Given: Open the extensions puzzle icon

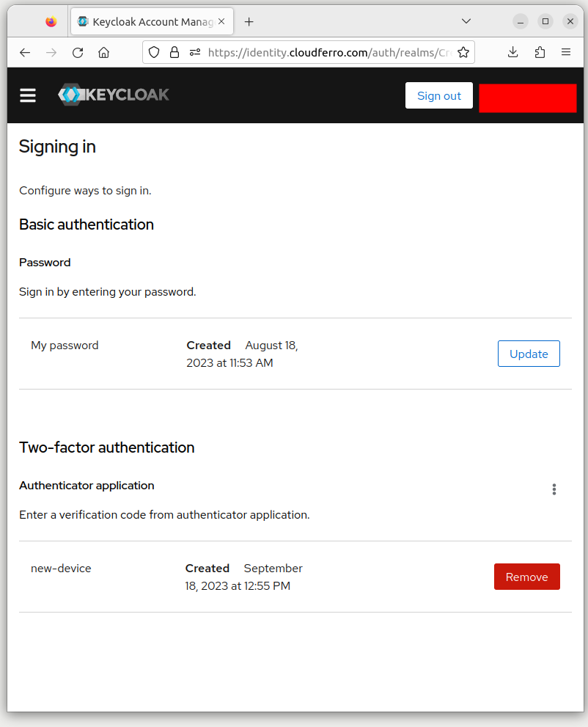Looking at the screenshot, I should pyautogui.click(x=540, y=53).
